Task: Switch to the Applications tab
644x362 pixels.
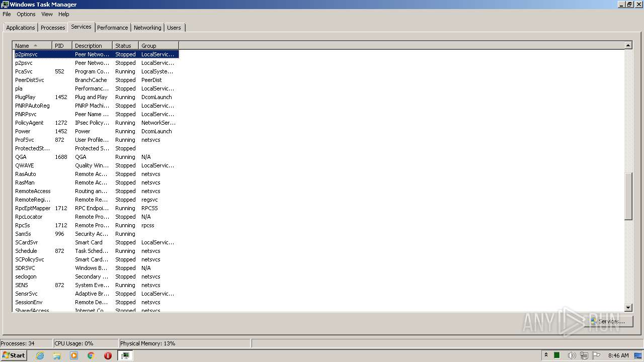Action: click(21, 28)
